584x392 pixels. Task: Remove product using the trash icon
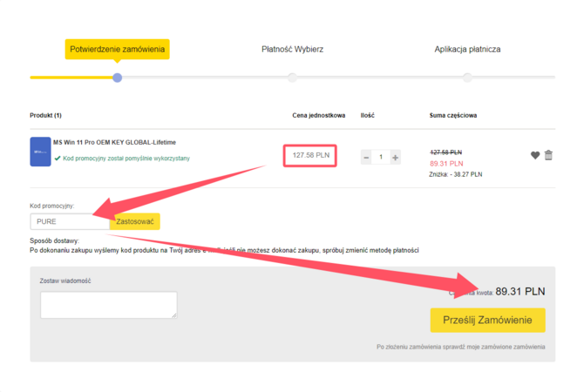tap(548, 155)
